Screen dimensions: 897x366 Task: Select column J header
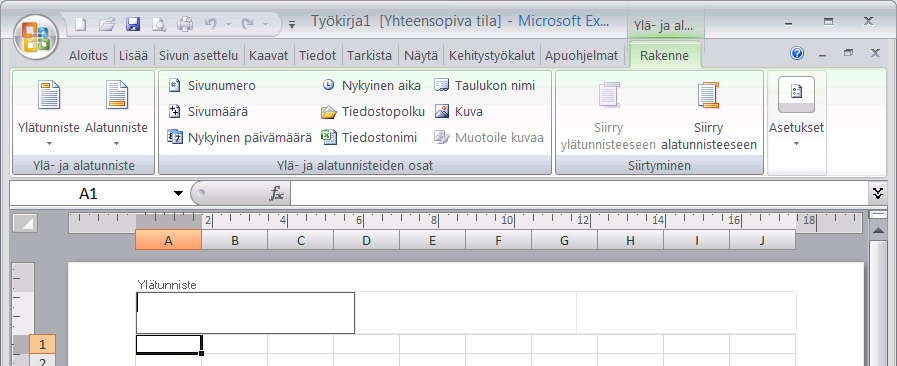[763, 240]
